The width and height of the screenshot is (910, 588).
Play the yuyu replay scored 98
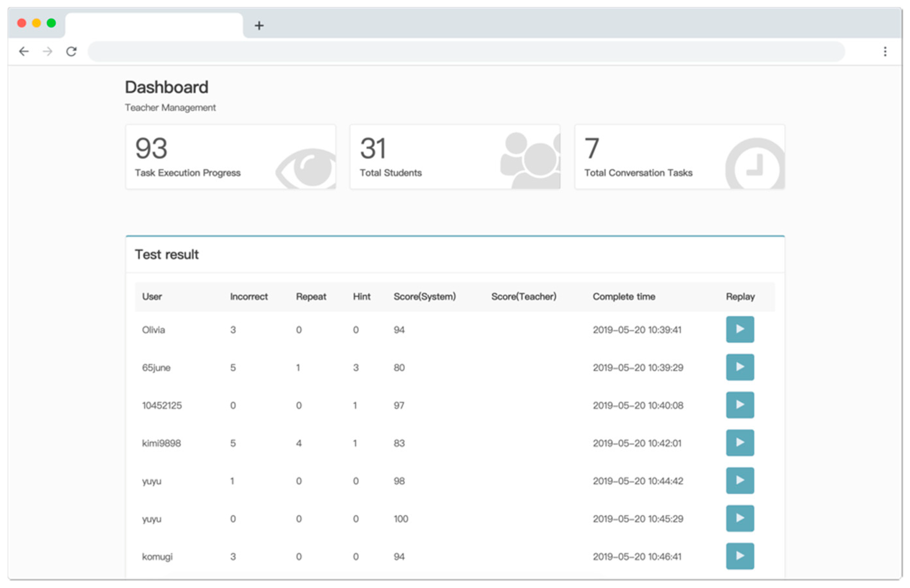(740, 480)
